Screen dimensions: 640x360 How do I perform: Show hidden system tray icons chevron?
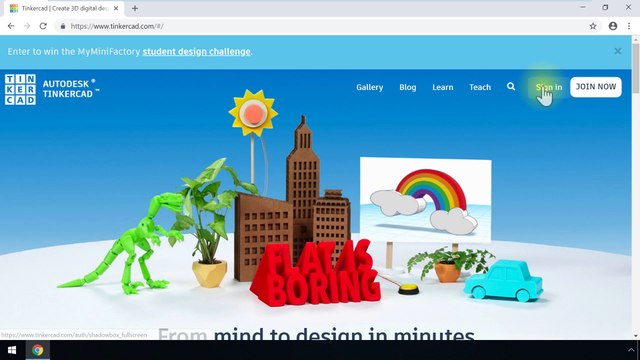pos(631,350)
